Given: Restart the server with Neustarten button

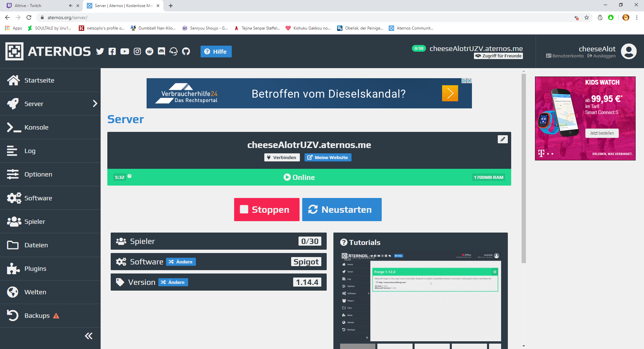Looking at the screenshot, I should pos(342,209).
